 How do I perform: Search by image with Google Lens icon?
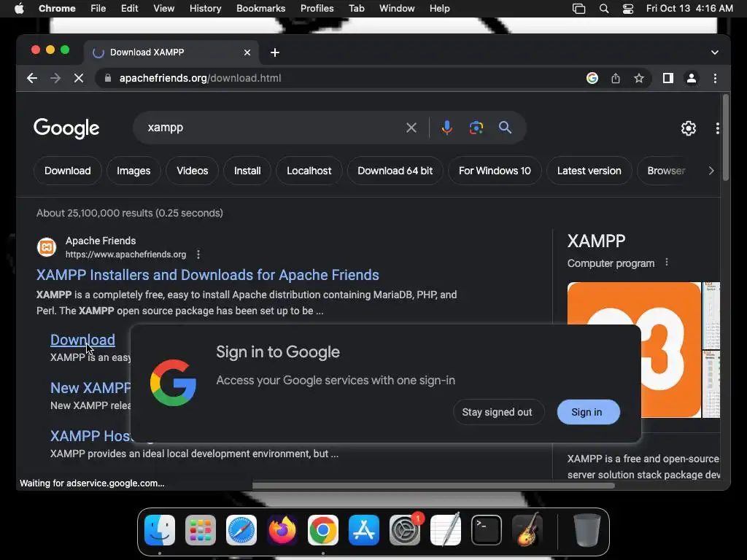click(476, 128)
